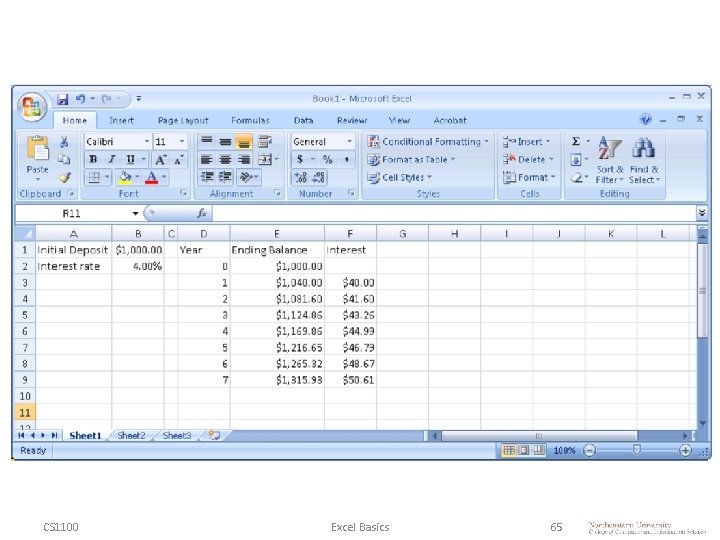Zoom out with the minus button
Image resolution: width=720 pixels, height=540 pixels.
coord(589,450)
